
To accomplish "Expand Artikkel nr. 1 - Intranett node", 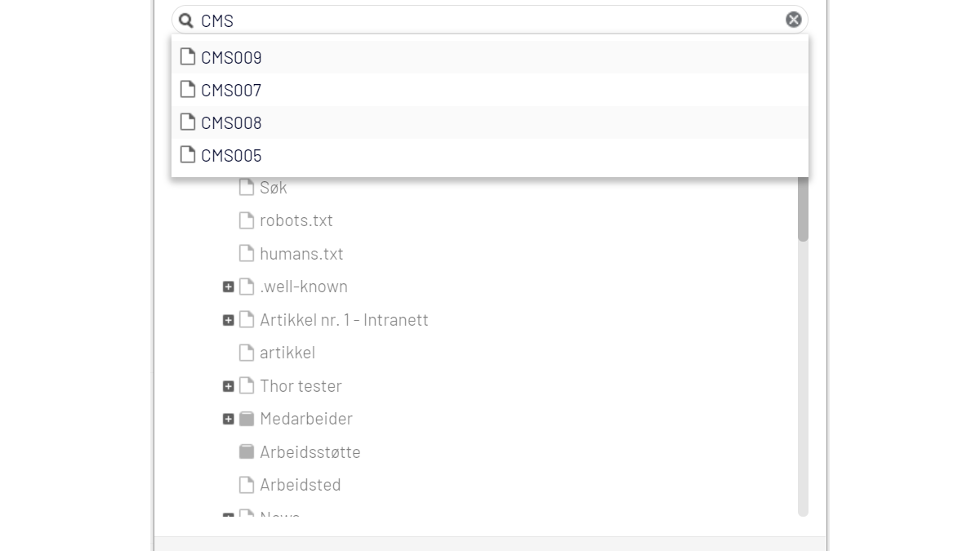I will (229, 320).
